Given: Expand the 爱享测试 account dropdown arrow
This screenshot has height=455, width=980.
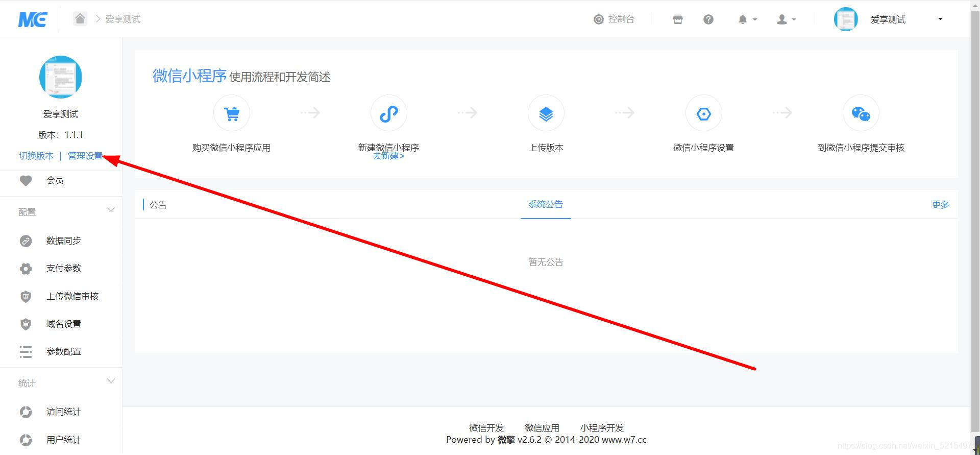Looking at the screenshot, I should (x=940, y=19).
